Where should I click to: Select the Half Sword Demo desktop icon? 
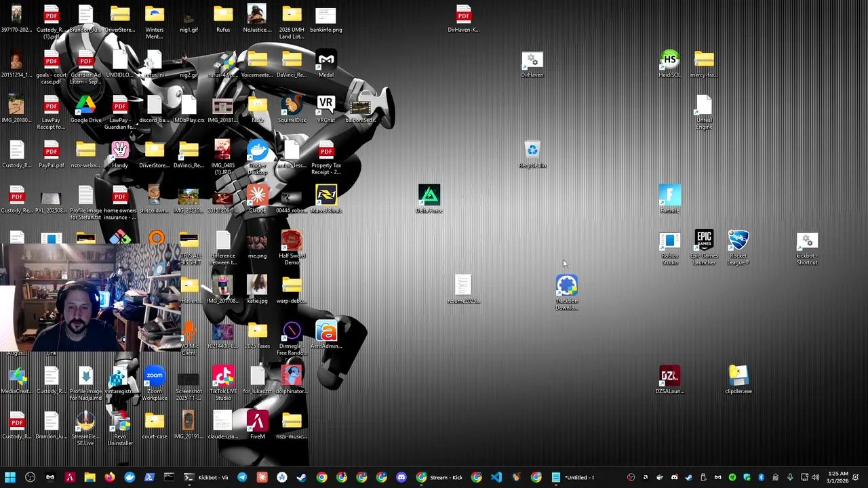click(x=292, y=248)
